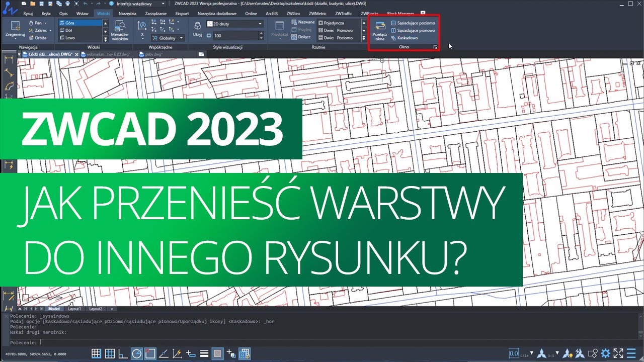Increase the opacity value stepper up arrow
The width and height of the screenshot is (644, 362).
(x=261, y=34)
